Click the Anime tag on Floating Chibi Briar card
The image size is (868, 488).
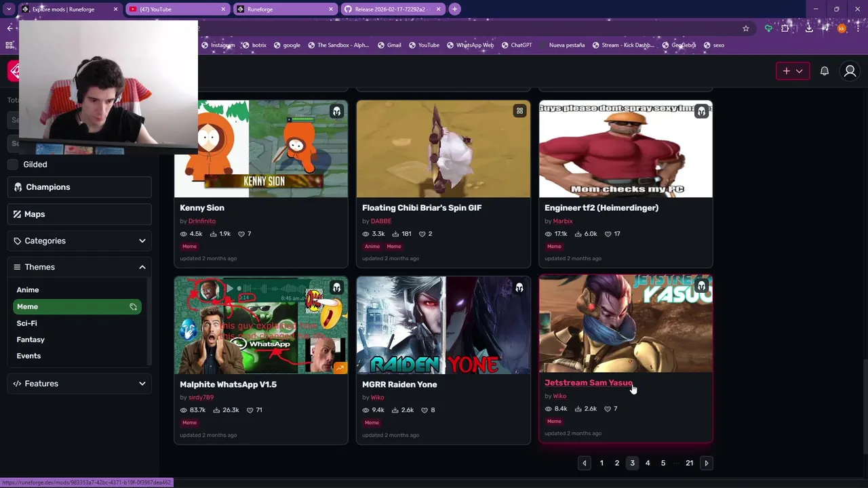click(x=372, y=247)
